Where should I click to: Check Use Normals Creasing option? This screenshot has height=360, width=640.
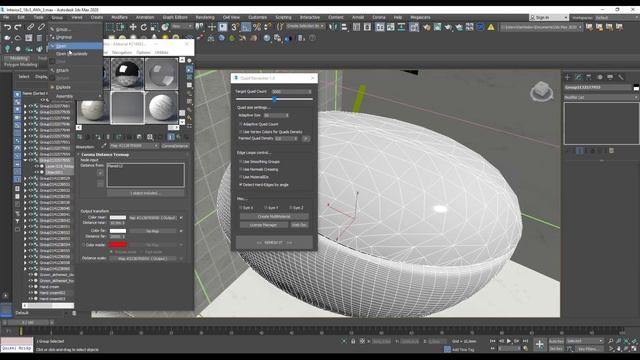click(241, 169)
